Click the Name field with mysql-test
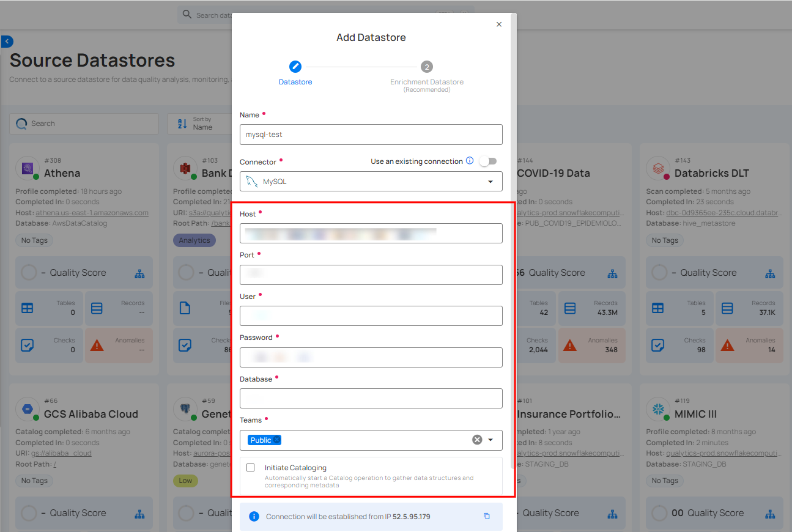The image size is (792, 532). click(371, 135)
